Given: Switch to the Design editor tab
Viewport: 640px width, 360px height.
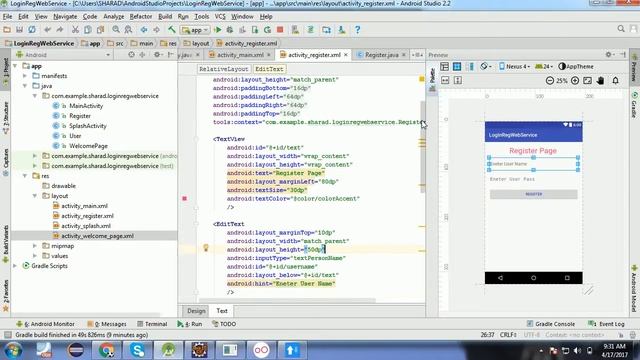Looking at the screenshot, I should [196, 311].
